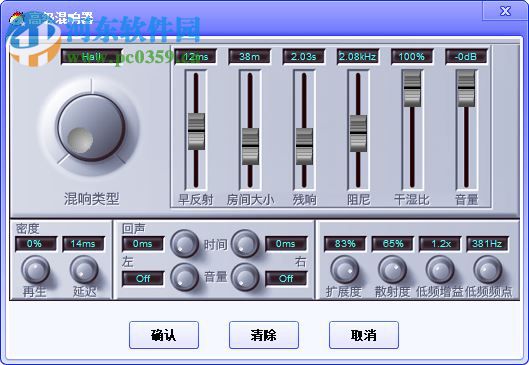Click the left echo 0ms time display
Image resolution: width=529 pixels, height=365 pixels.
click(x=143, y=244)
